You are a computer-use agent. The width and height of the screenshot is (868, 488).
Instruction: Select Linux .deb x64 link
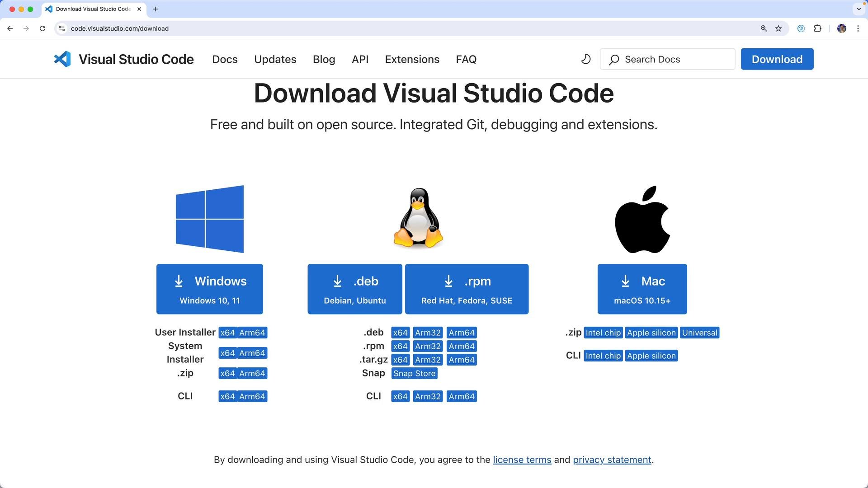tap(401, 333)
